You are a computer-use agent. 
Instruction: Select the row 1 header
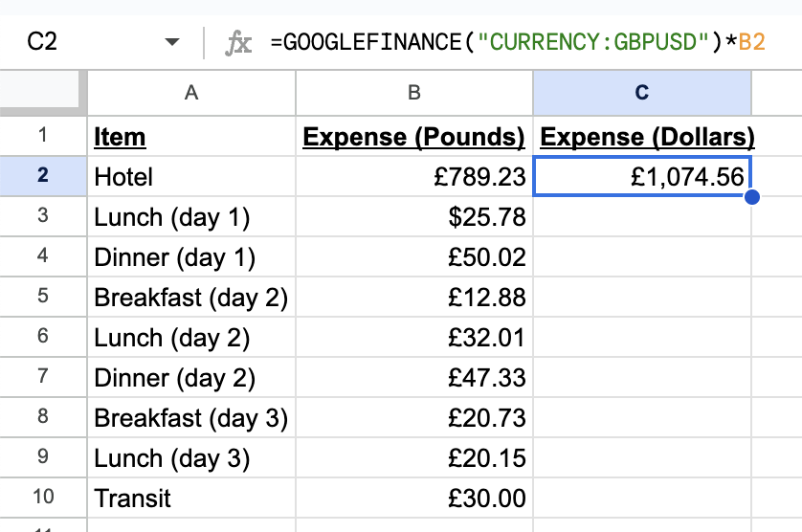(x=43, y=137)
